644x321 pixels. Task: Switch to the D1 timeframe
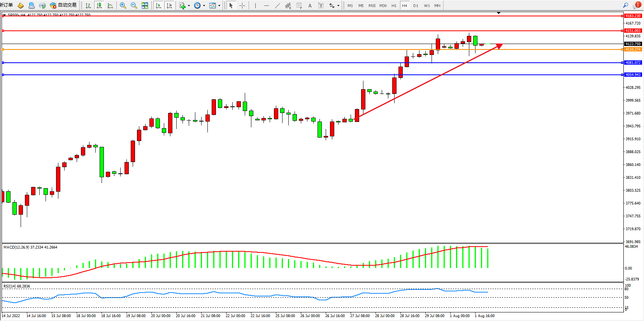coord(416,5)
